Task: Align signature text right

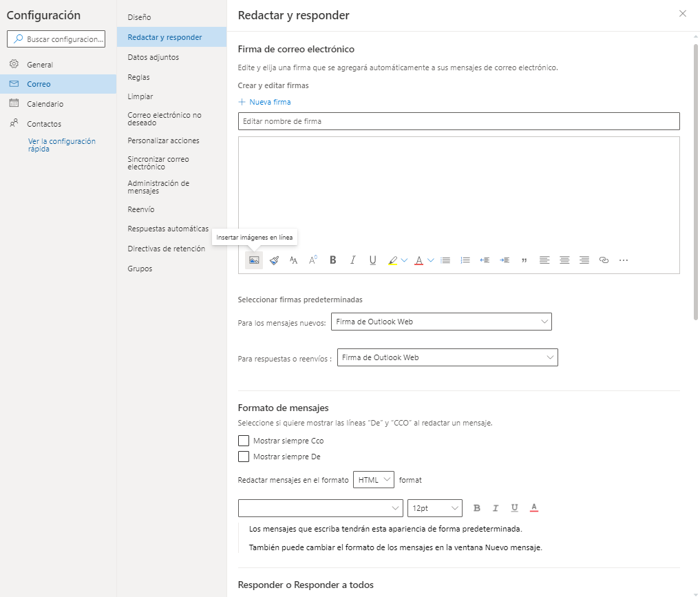Action: (x=584, y=260)
